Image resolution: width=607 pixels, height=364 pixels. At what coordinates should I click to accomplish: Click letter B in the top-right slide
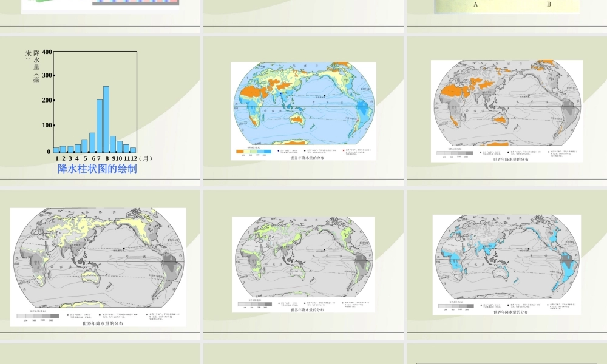(549, 5)
